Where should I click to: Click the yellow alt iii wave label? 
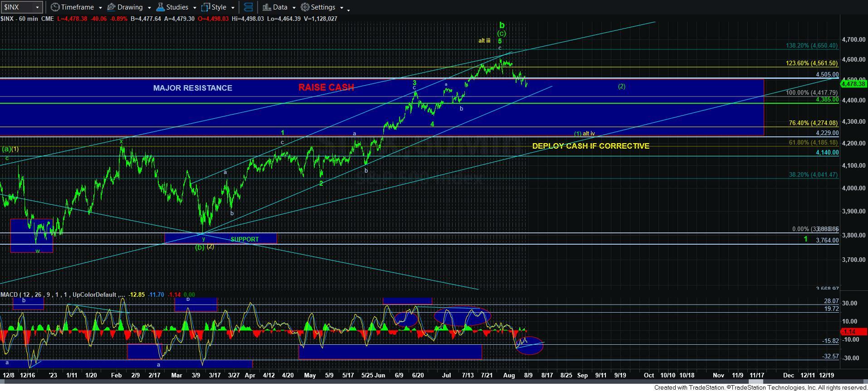coord(484,40)
